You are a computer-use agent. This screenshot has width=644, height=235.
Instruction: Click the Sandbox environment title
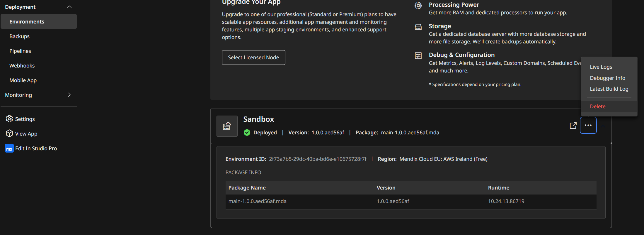[x=259, y=119]
